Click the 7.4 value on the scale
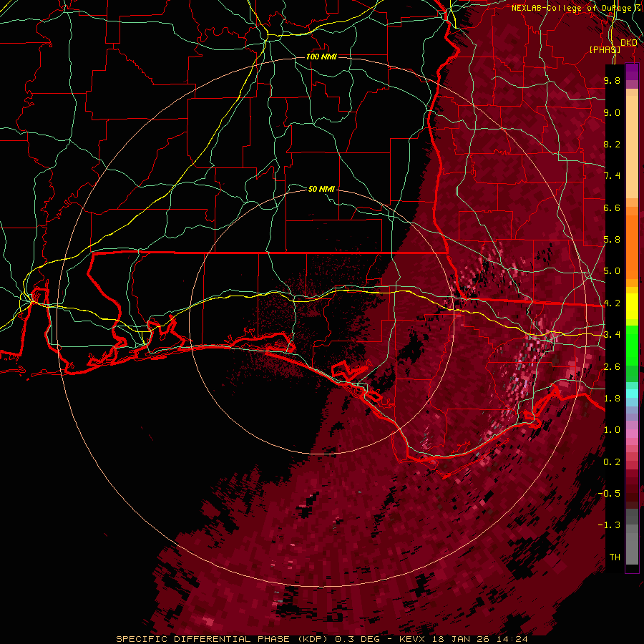Viewport: 644px width, 644px height. 612,176
